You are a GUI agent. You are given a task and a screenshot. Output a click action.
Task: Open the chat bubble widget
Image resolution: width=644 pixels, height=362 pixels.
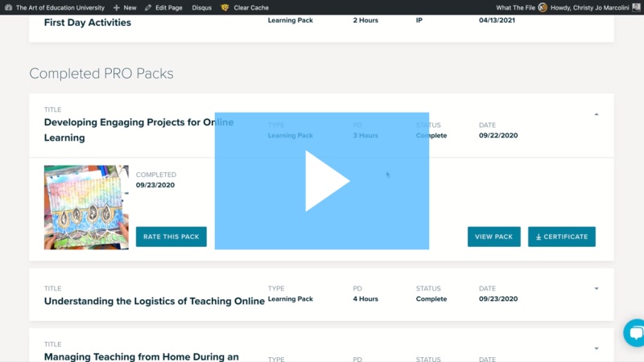[x=634, y=332]
